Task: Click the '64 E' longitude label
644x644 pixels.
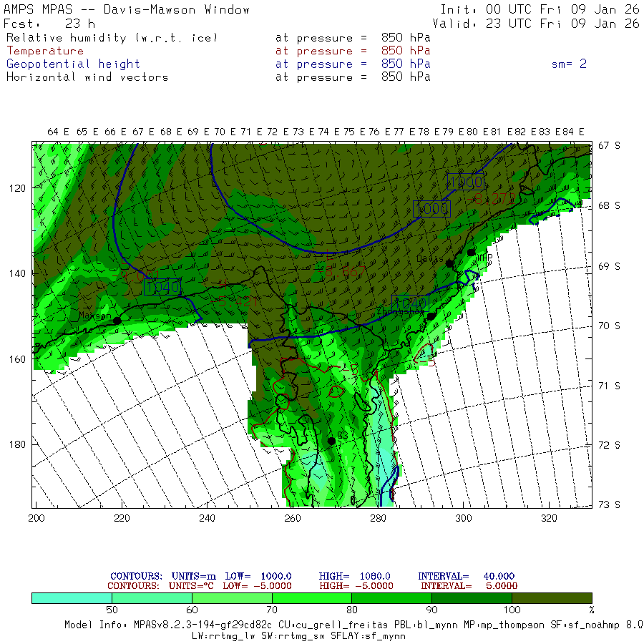Action: click(59, 132)
